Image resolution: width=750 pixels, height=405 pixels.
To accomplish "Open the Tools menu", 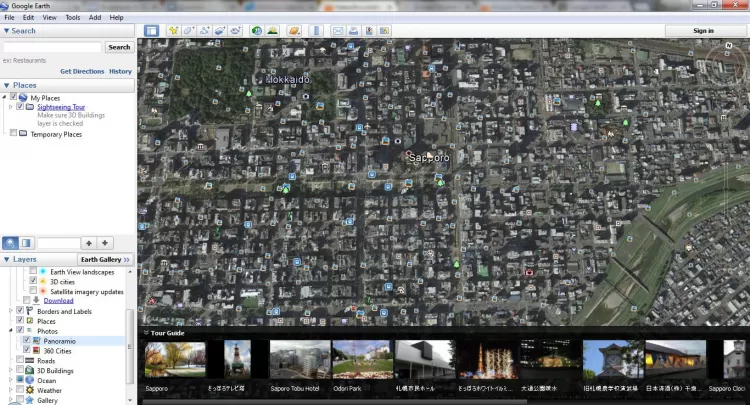I will click(73, 17).
